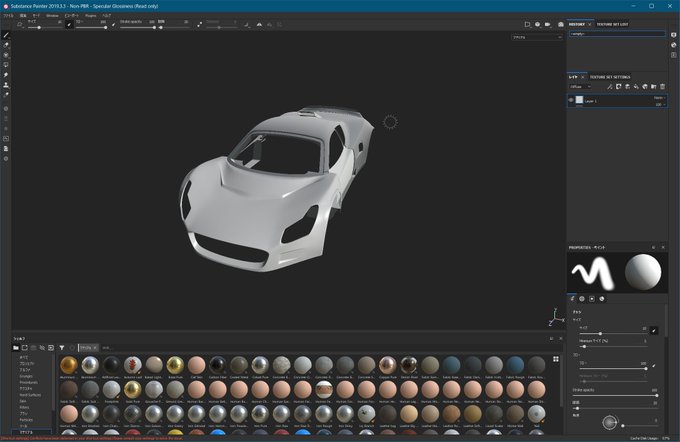Select the Material Picker eyedropper tool
The height and width of the screenshot is (442, 680).
[6, 95]
